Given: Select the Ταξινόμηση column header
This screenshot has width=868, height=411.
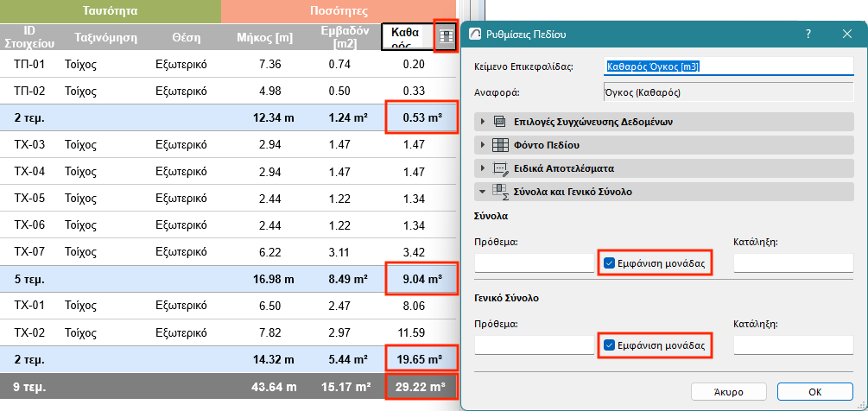Looking at the screenshot, I should tap(105, 38).
